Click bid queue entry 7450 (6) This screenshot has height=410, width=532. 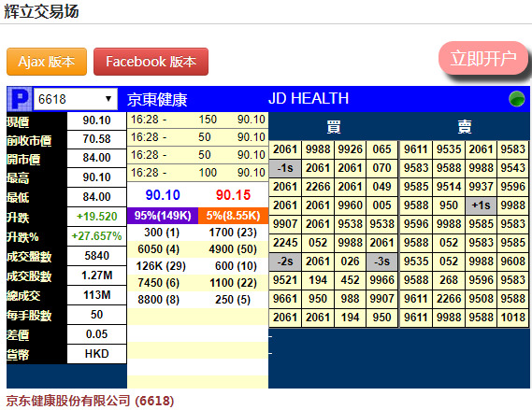click(x=158, y=283)
